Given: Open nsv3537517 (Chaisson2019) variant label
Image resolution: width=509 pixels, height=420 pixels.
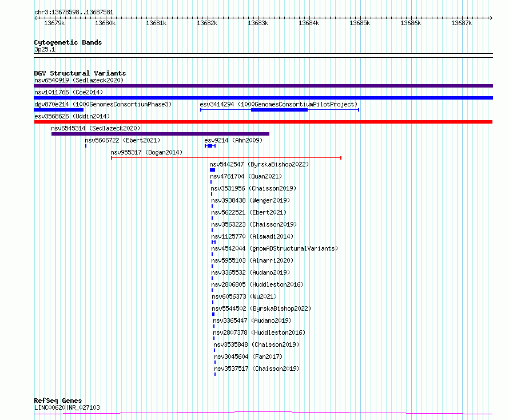Looking at the screenshot, I should click(257, 369).
